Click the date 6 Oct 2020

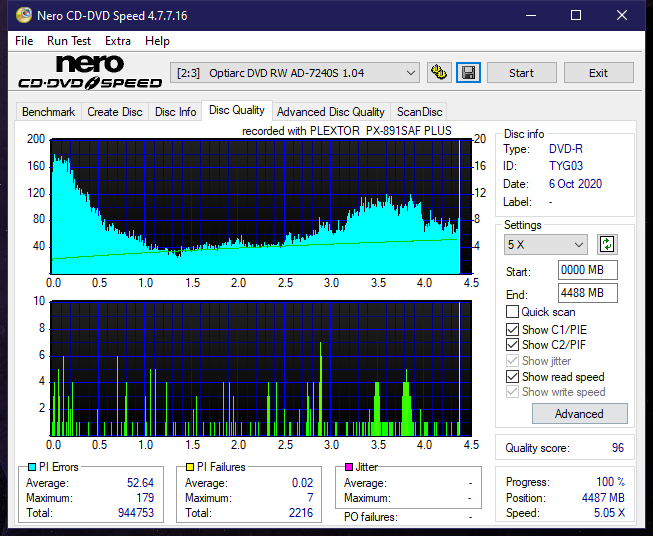tap(575, 184)
